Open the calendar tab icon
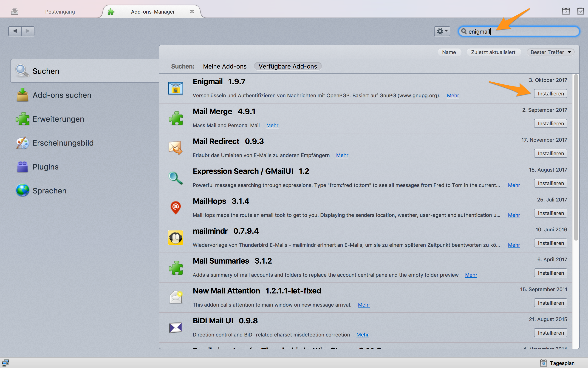Image resolution: width=588 pixels, height=368 pixels. pyautogui.click(x=566, y=11)
